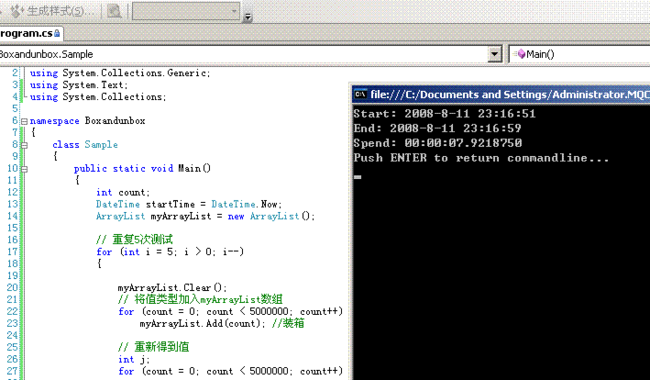
Task: Expand the Boxandunbox.Sample type dropdown arrow
Action: (x=495, y=54)
